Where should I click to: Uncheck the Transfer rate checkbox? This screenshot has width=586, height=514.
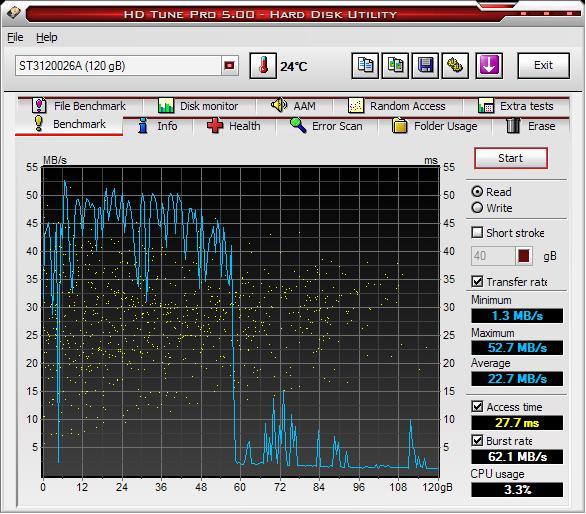pos(477,281)
